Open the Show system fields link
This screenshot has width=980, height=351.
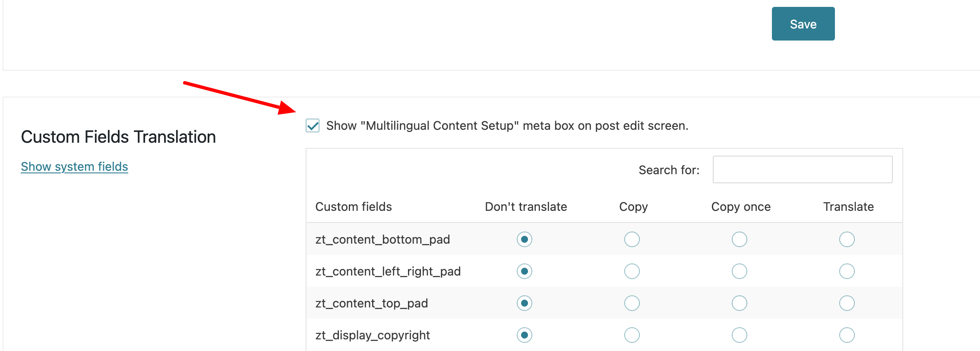[x=74, y=166]
